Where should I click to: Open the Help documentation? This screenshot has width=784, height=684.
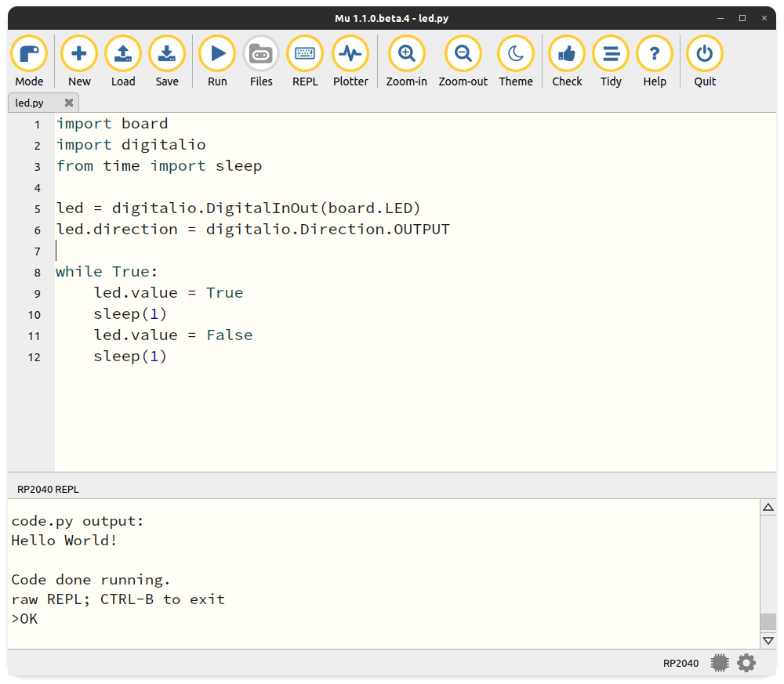655,55
